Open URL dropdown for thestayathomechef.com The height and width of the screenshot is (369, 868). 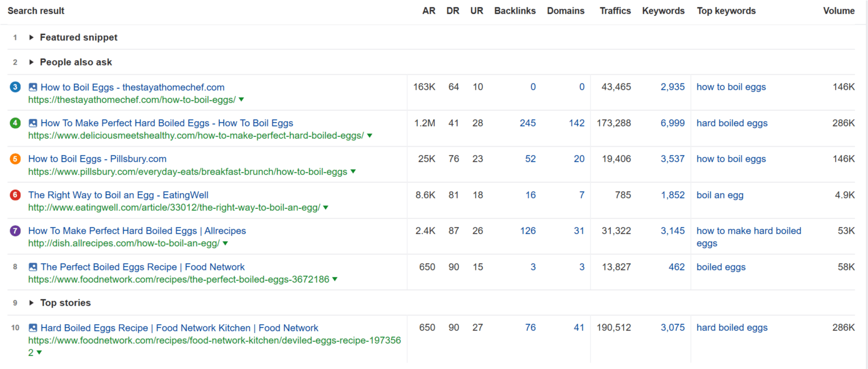click(x=242, y=99)
